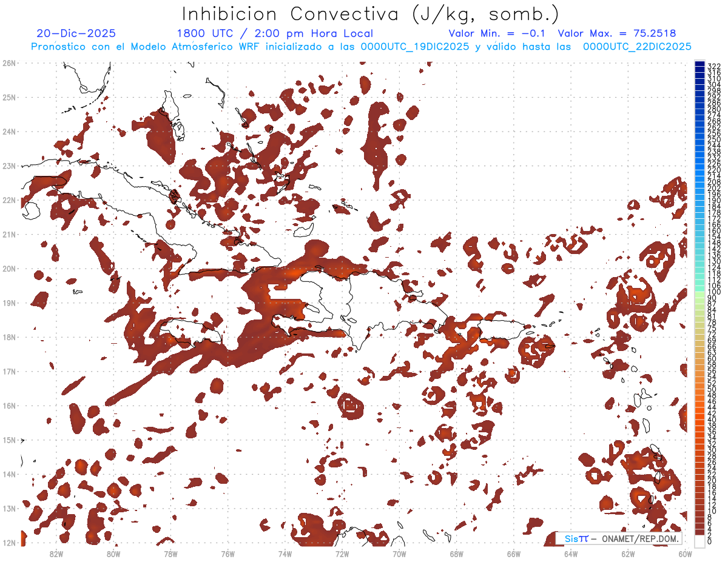Click the '70W' longitude label

point(399,554)
